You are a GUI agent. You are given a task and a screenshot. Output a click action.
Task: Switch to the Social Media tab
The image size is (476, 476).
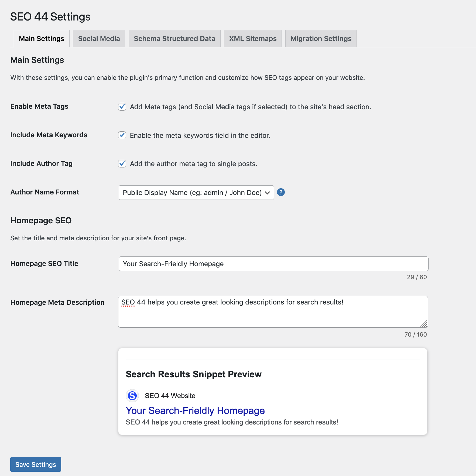pos(99,38)
